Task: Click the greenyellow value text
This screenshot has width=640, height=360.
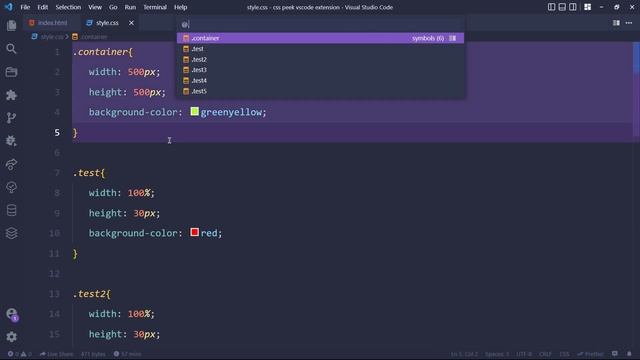Action: point(231,112)
